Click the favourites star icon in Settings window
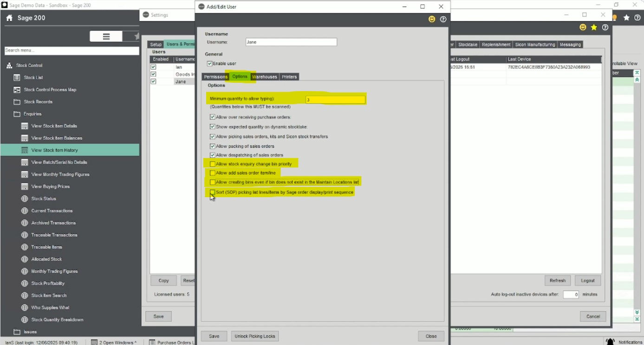Screen dimensions: 644x345 (x=594, y=27)
